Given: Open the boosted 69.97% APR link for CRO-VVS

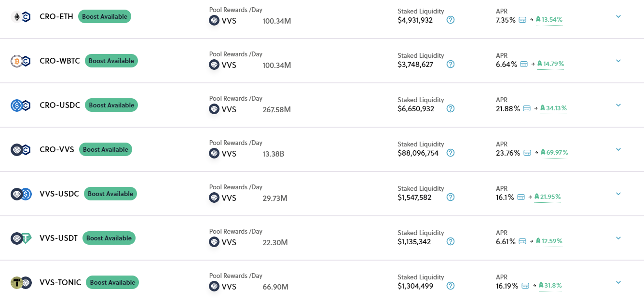Looking at the screenshot, I should pos(554,153).
